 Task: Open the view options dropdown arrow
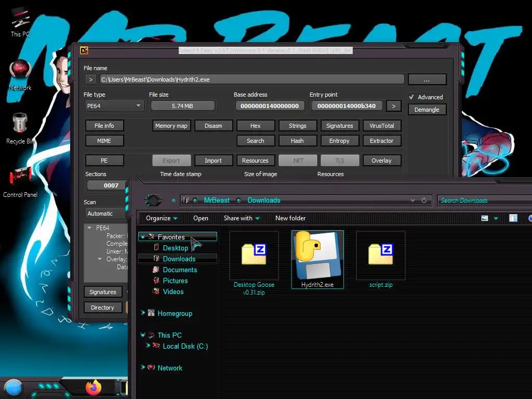coord(496,219)
